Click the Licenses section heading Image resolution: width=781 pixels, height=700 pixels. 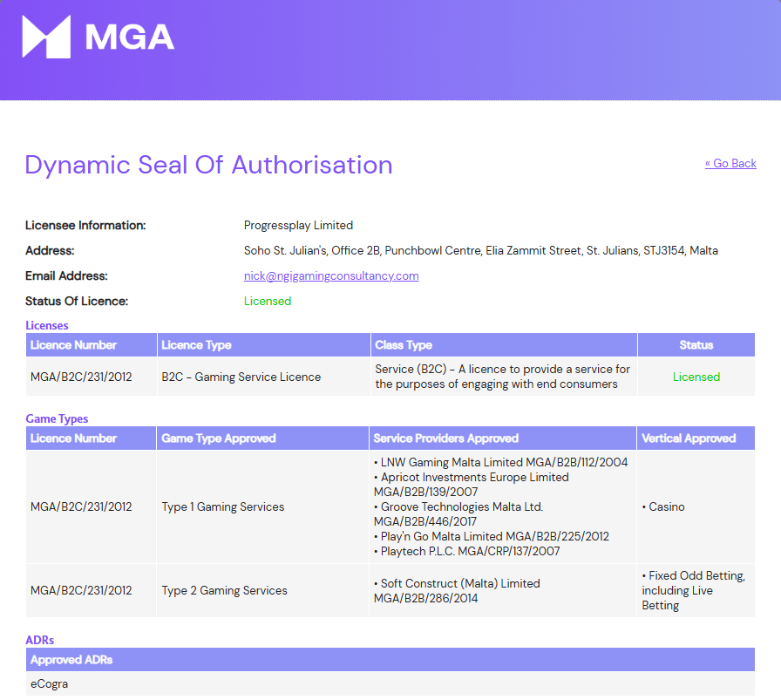coord(47,325)
